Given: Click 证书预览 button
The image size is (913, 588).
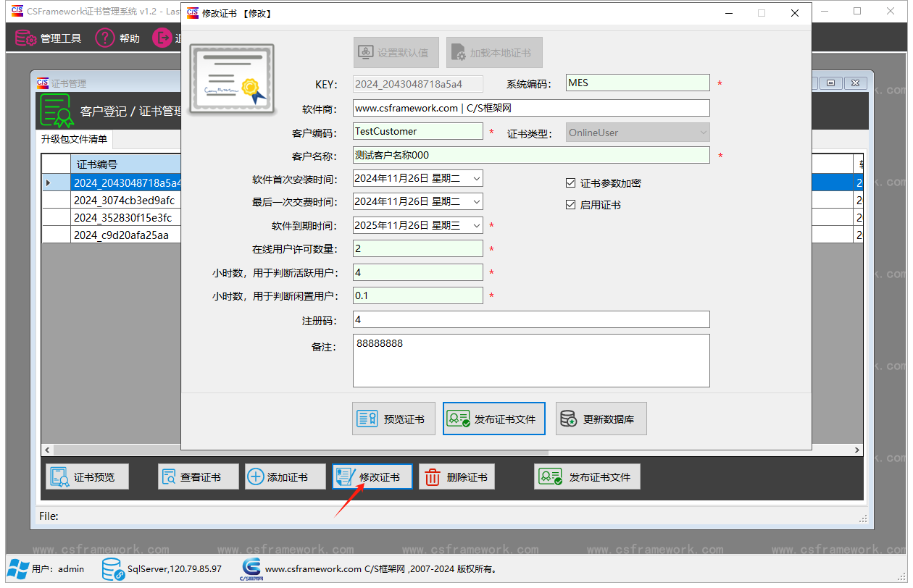Looking at the screenshot, I should coord(87,476).
